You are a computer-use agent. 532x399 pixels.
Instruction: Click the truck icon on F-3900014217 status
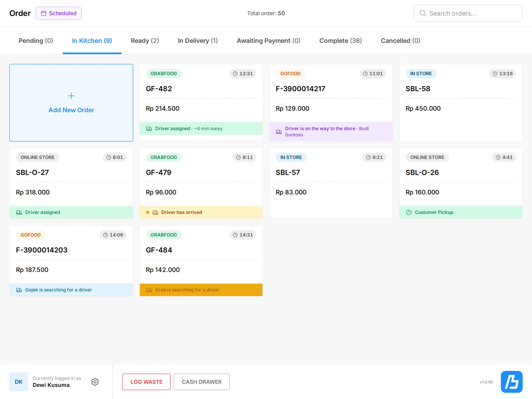(x=279, y=132)
